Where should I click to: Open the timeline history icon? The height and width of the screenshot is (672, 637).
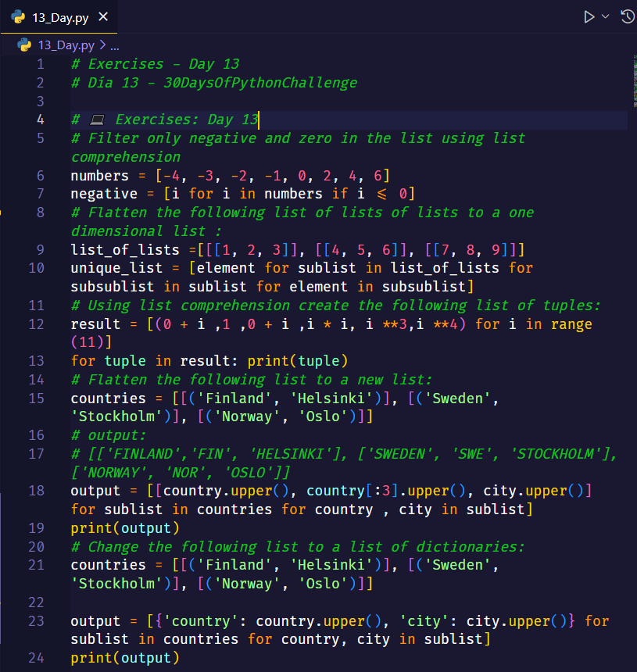pos(628,16)
